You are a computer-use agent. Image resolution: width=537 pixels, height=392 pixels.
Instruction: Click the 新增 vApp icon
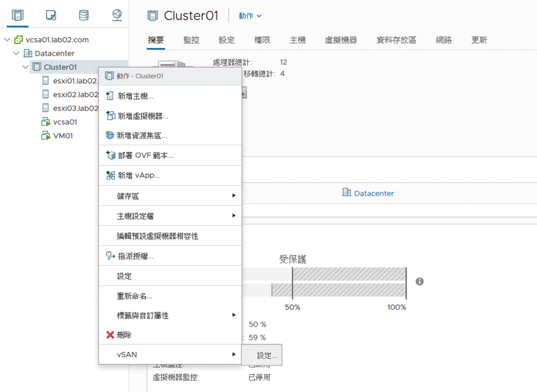point(110,175)
